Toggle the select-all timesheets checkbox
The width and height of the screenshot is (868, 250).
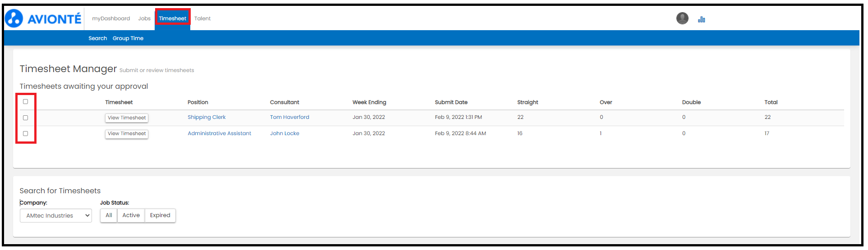25,102
